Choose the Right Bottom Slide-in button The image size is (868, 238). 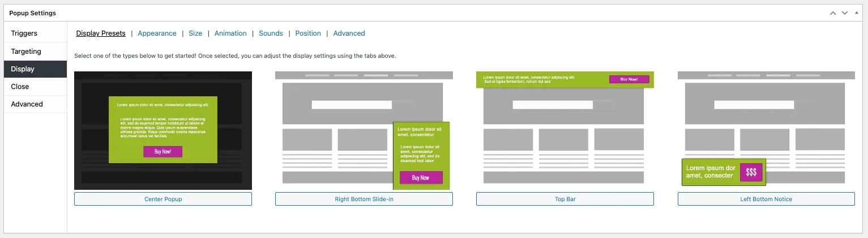pos(364,199)
